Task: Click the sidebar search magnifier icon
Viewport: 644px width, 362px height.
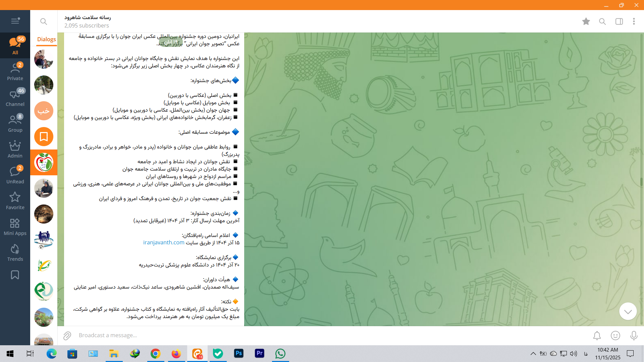Action: pyautogui.click(x=44, y=21)
